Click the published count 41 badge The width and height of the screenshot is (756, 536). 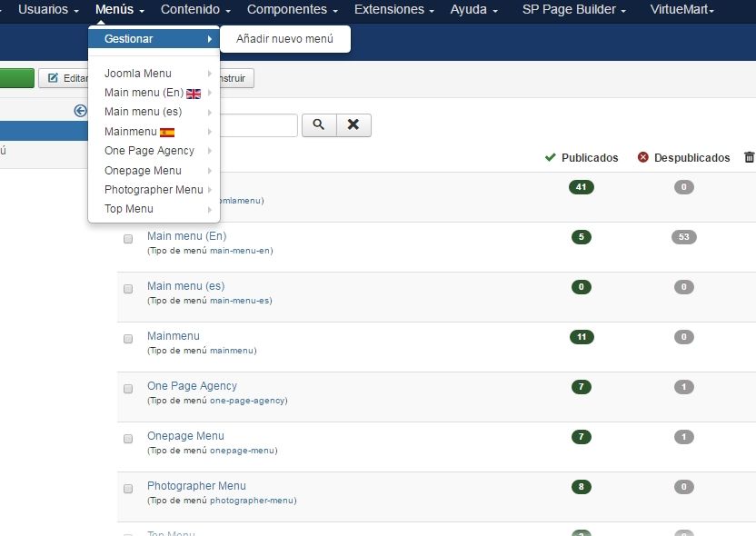click(581, 187)
